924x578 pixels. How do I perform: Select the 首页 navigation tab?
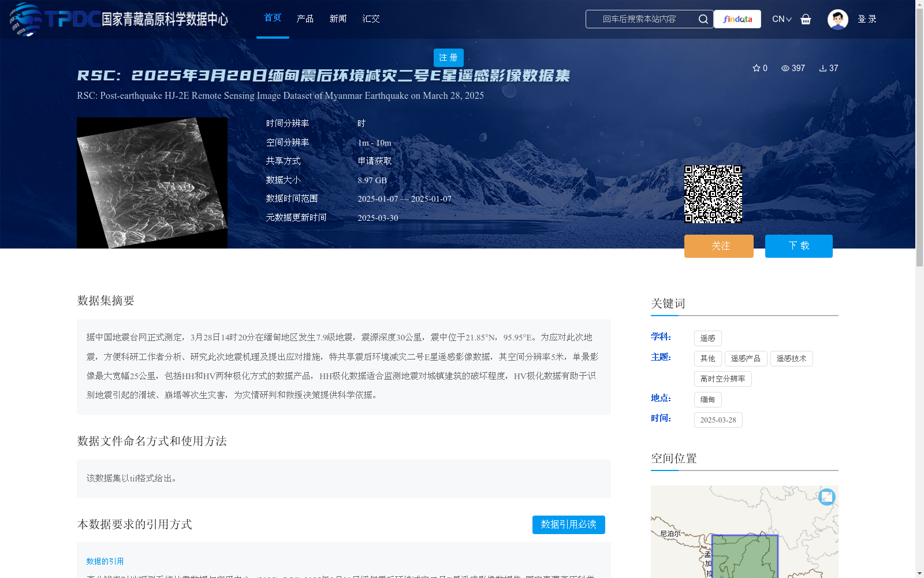point(273,18)
